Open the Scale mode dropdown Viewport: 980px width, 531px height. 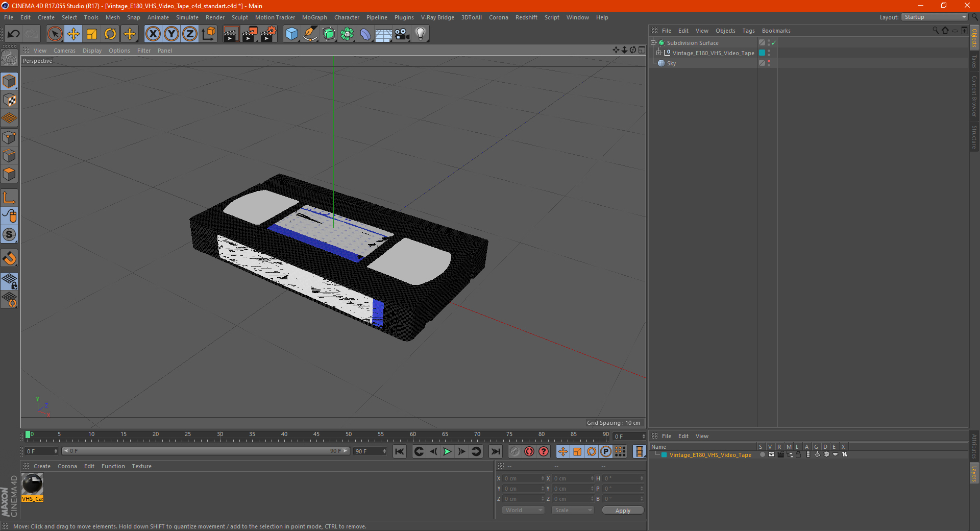573,510
